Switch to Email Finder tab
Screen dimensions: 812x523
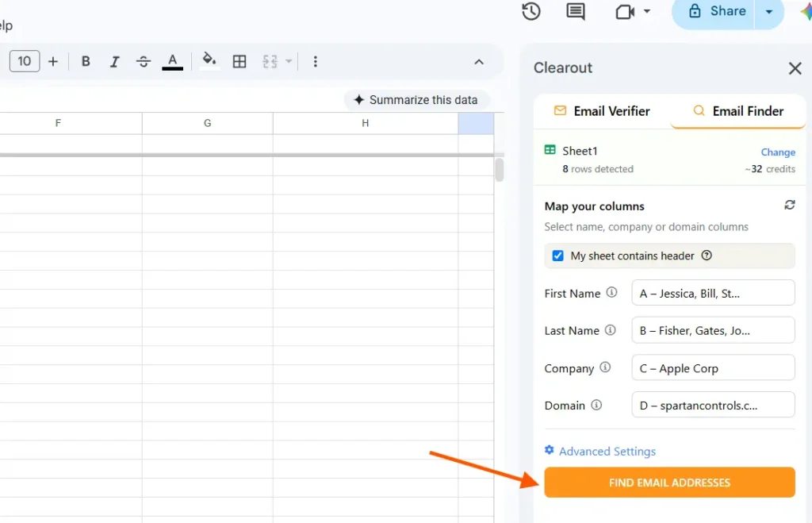(x=738, y=111)
